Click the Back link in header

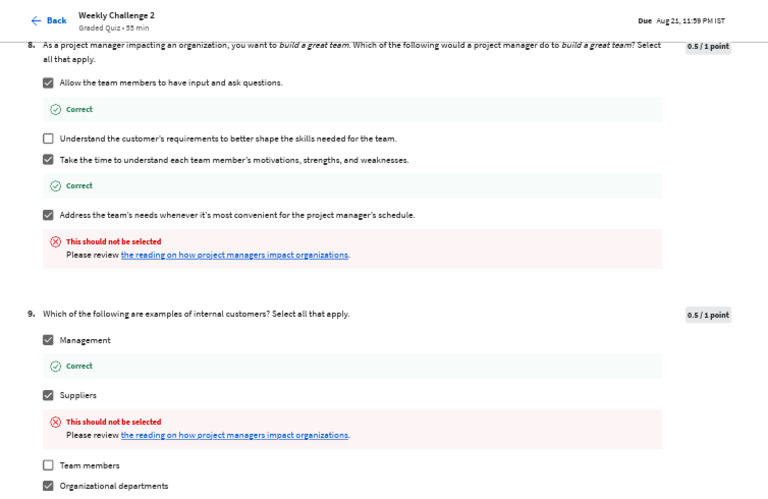(x=56, y=21)
